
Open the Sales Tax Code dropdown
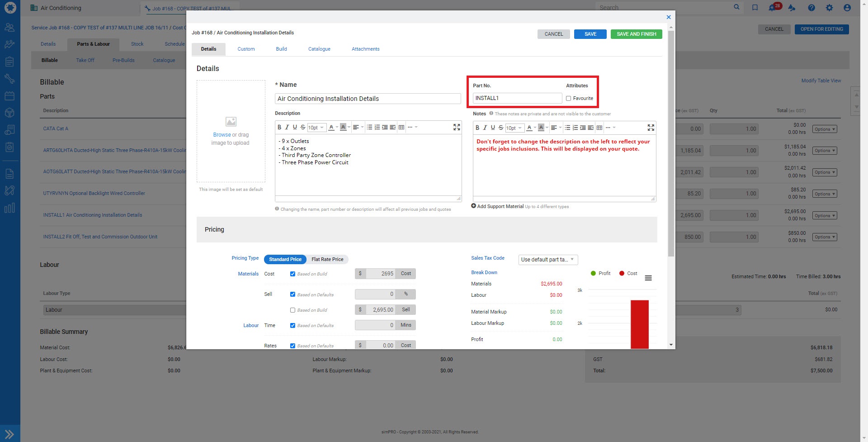[548, 260]
